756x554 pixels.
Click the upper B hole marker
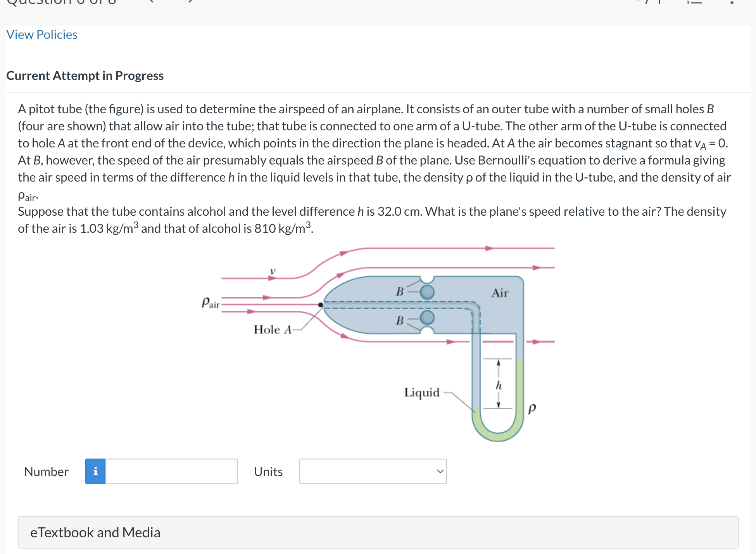[x=427, y=291]
